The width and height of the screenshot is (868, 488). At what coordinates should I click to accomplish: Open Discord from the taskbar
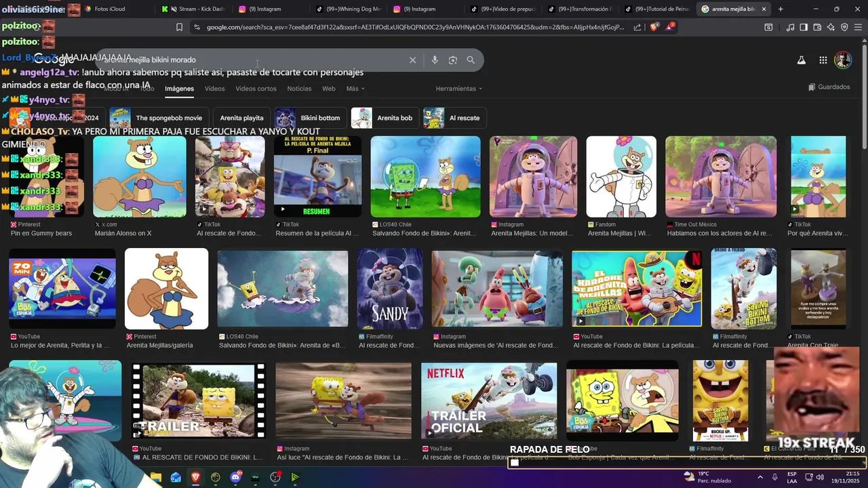(x=235, y=477)
